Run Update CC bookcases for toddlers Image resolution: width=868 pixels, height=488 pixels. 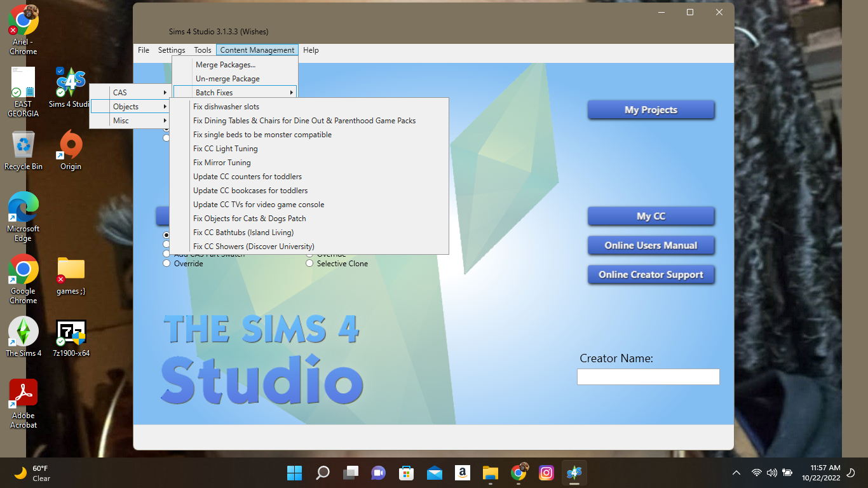[x=309, y=191]
